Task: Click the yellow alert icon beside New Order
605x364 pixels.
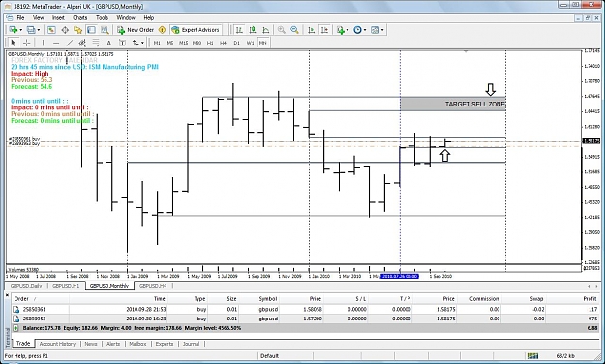Action: coord(162,30)
